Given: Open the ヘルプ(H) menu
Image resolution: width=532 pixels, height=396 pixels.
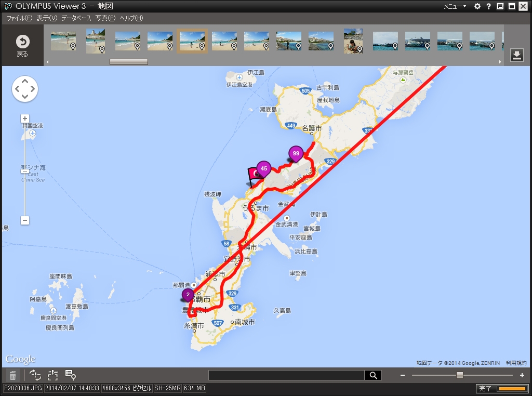Looking at the screenshot, I should pos(131,18).
